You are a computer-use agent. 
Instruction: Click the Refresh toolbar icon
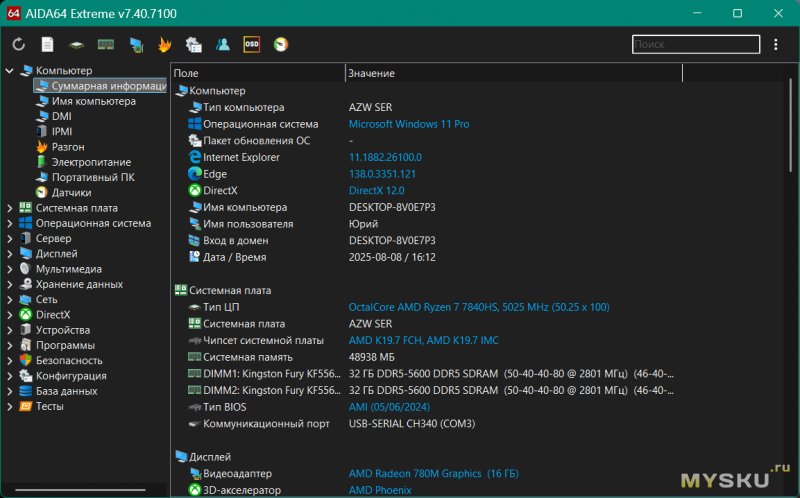[19, 44]
